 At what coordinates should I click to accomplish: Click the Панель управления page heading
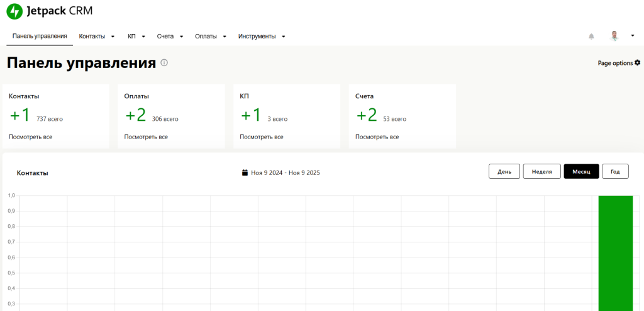(x=81, y=64)
